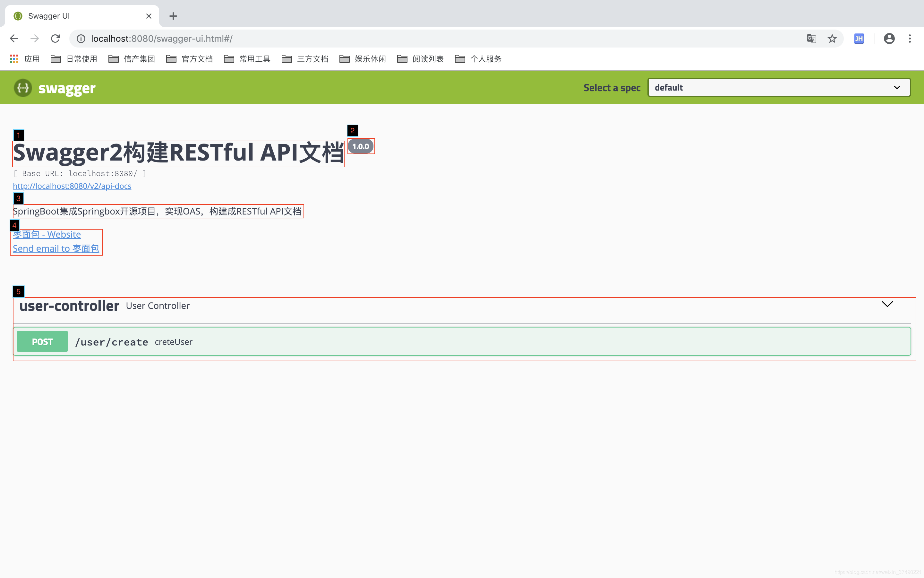Click the swagger logo in header
The image size is (924, 578).
click(55, 88)
